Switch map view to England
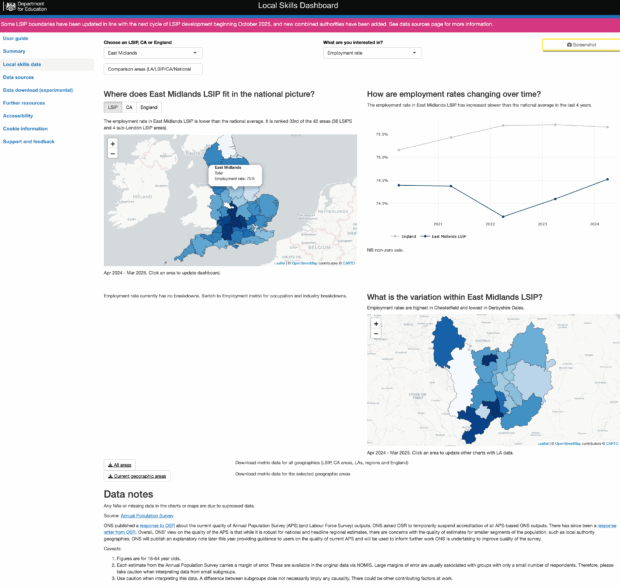This screenshot has width=620, height=587. pyautogui.click(x=149, y=106)
